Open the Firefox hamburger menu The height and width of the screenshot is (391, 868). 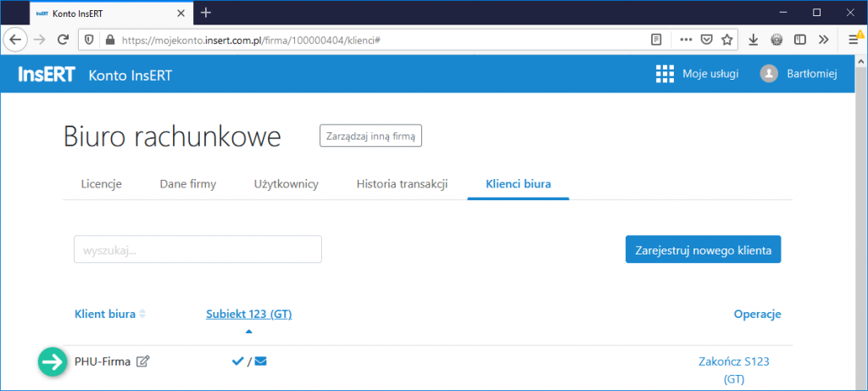pos(854,39)
